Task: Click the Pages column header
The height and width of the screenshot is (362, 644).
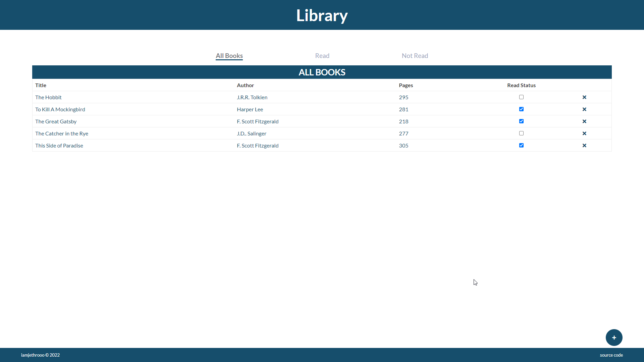Action: point(406,85)
